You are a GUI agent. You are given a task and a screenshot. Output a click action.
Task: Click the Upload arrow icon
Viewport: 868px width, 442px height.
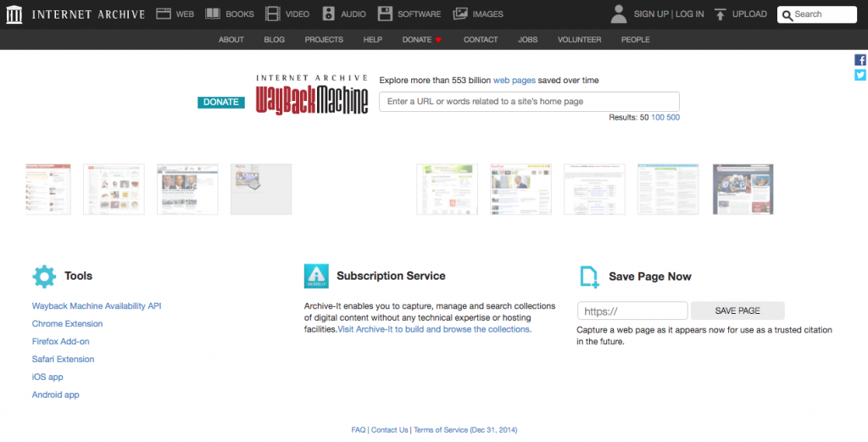click(721, 14)
